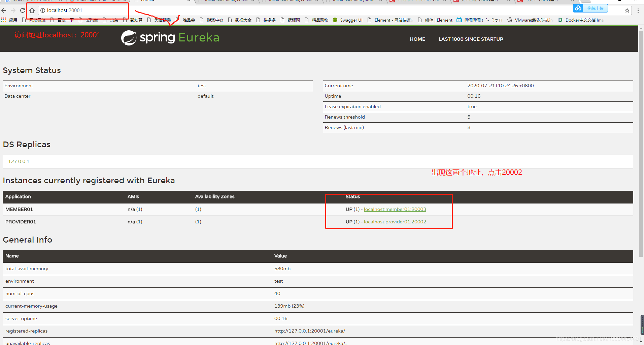Open the Chrome three-dot menu
Image resolution: width=644 pixels, height=345 pixels.
pyautogui.click(x=638, y=10)
